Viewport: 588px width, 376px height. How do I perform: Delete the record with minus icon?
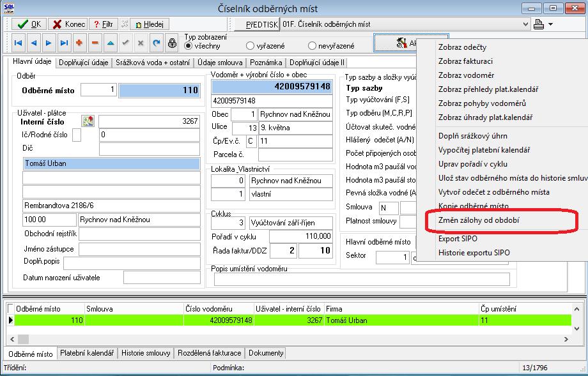(x=95, y=43)
